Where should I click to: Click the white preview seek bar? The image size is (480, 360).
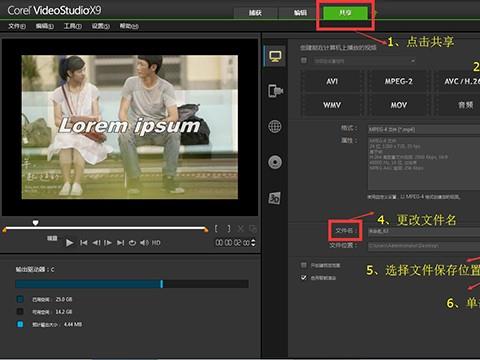pyautogui.click(x=105, y=228)
